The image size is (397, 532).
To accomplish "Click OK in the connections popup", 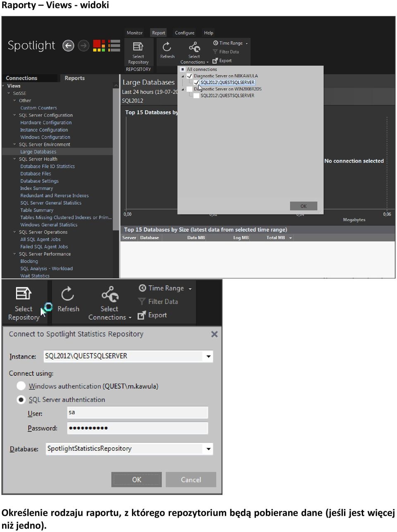I will click(x=304, y=206).
